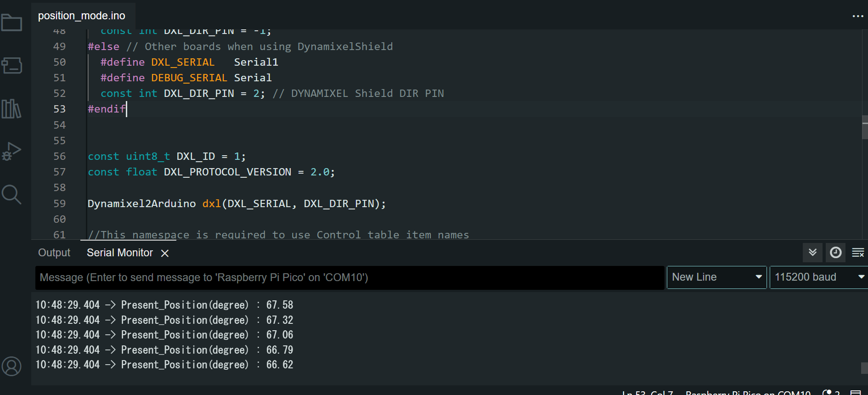Toggle timestamp display in Serial Monitor
The height and width of the screenshot is (395, 868).
(835, 252)
